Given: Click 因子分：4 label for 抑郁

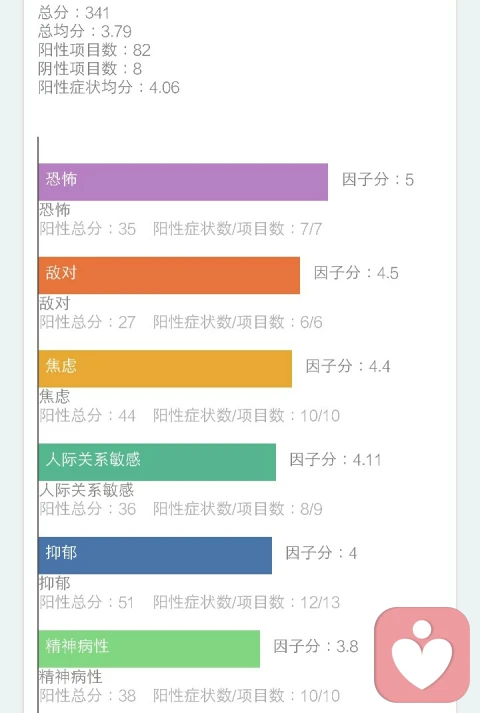Looking at the screenshot, I should coord(321,553).
